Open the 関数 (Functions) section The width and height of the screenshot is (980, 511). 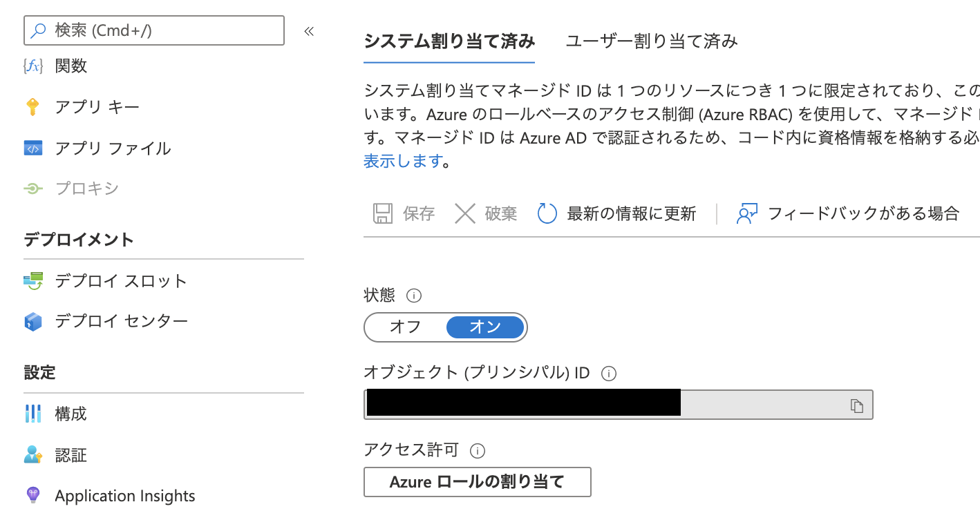68,66
